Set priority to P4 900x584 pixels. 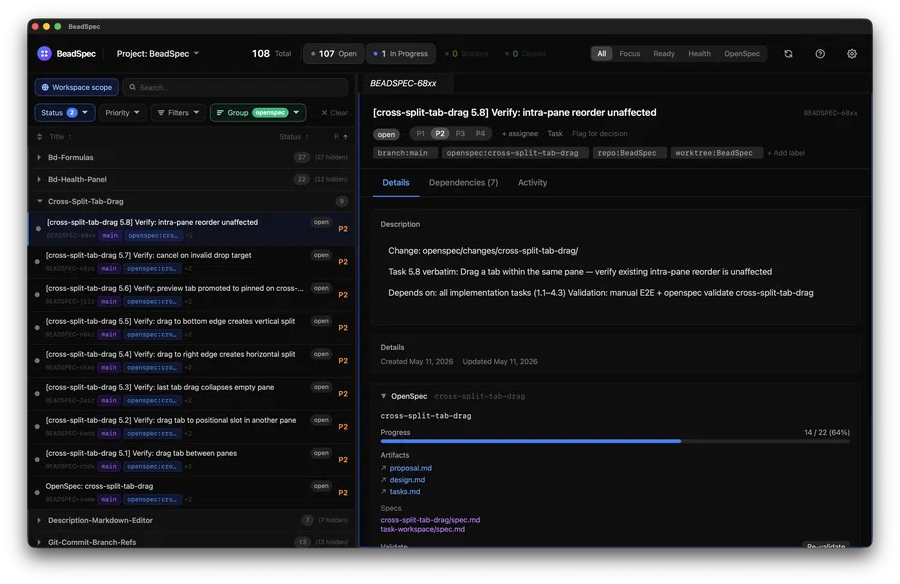(x=480, y=133)
